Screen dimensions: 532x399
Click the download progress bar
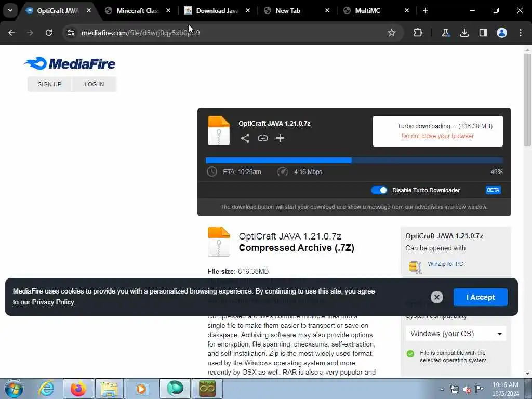click(x=354, y=161)
